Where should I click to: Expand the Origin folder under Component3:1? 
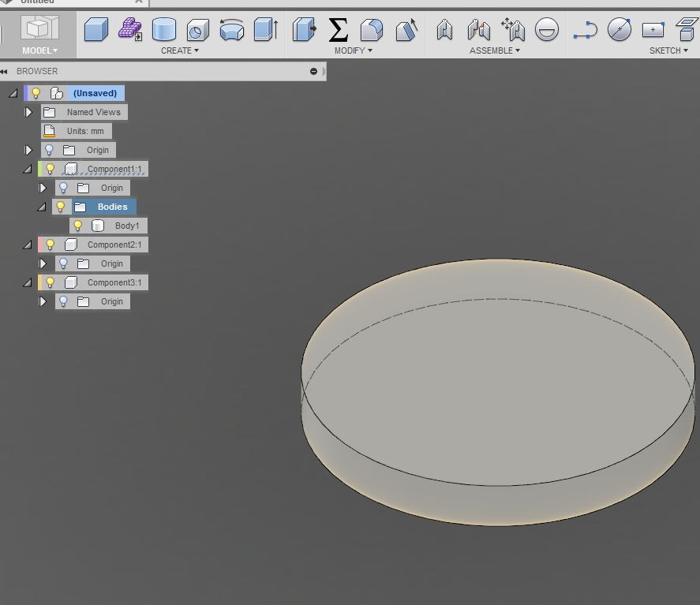[x=42, y=301]
